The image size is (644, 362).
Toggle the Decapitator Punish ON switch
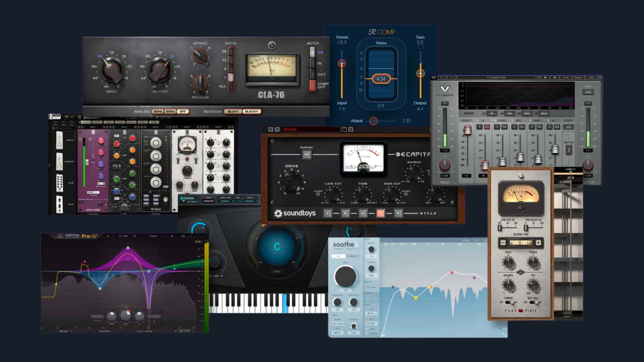tap(306, 154)
